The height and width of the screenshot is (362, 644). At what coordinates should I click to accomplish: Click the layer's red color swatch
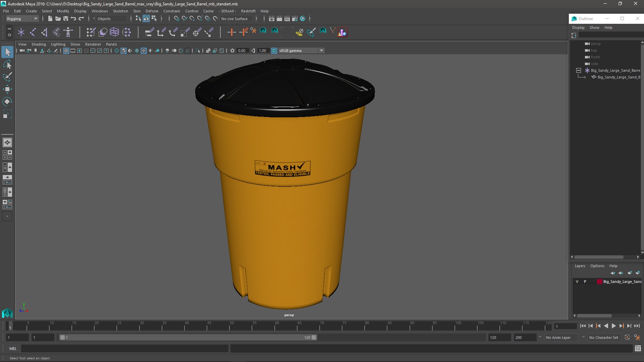tap(599, 282)
